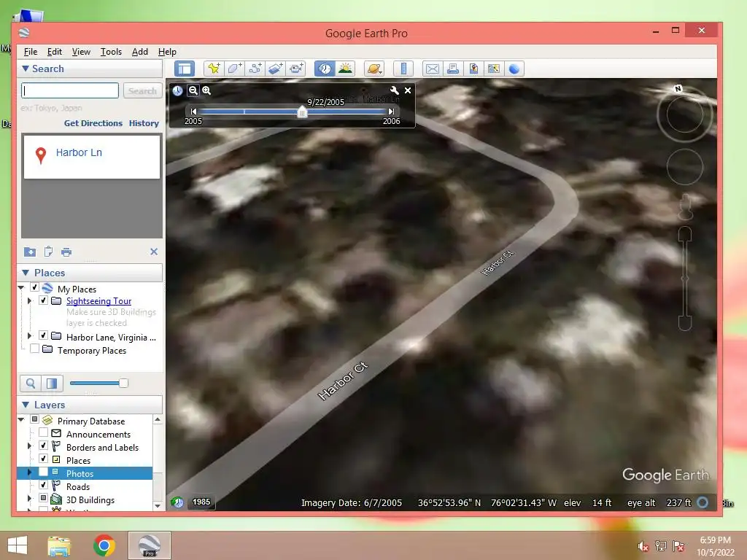Enable the Photos layer checkbox
The height and width of the screenshot is (560, 747).
click(43, 472)
